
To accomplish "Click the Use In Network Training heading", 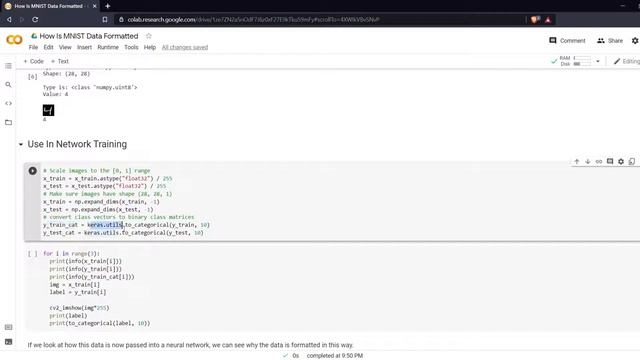I will click(x=77, y=144).
